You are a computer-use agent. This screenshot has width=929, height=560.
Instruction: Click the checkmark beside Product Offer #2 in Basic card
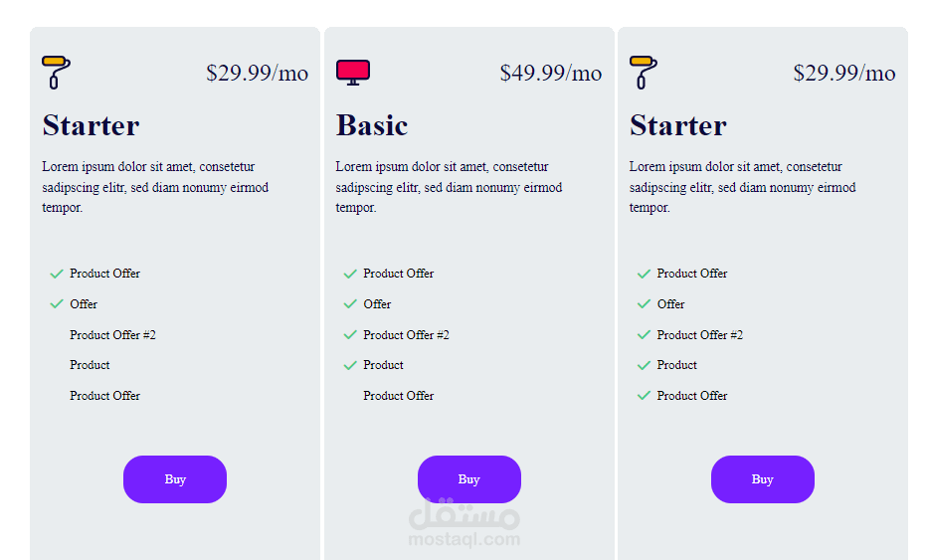(350, 335)
